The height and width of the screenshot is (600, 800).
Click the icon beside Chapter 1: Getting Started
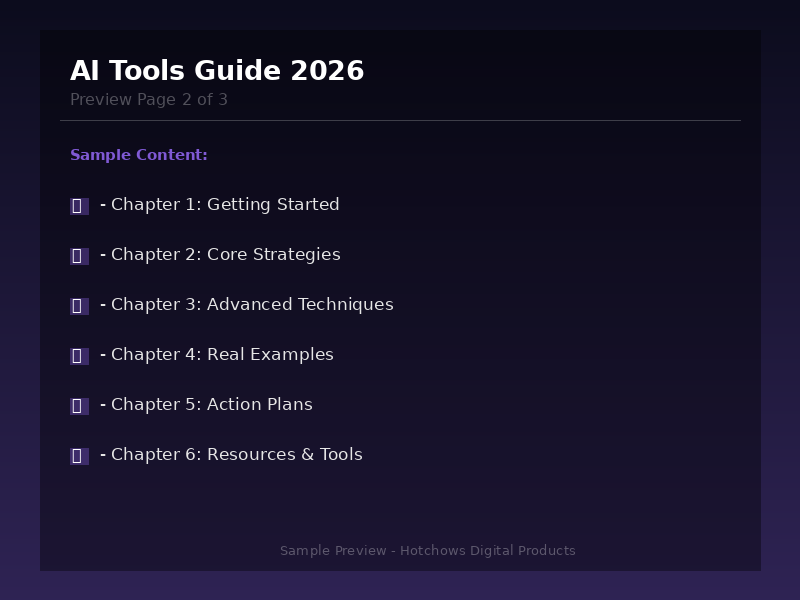(x=79, y=206)
